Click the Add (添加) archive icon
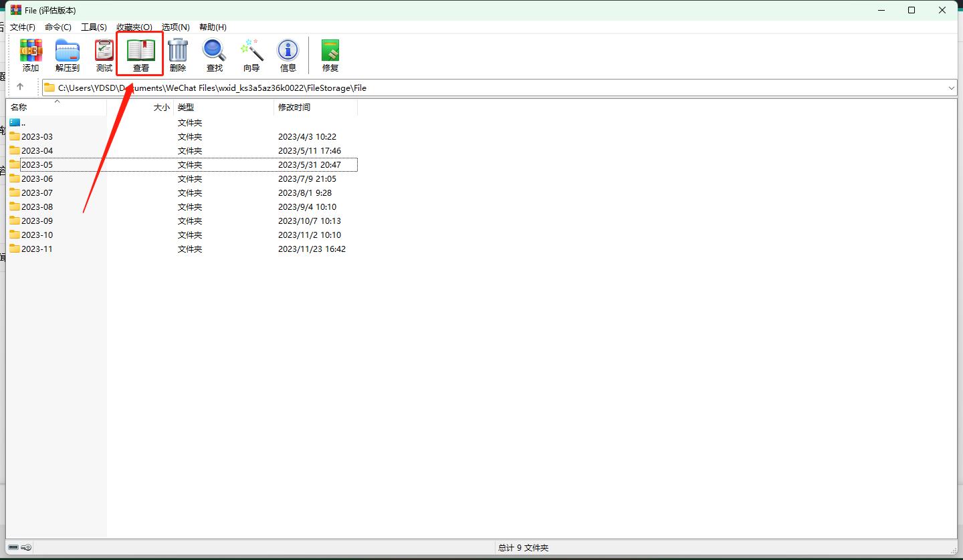Screen dimensions: 963x560 (x=31, y=51)
